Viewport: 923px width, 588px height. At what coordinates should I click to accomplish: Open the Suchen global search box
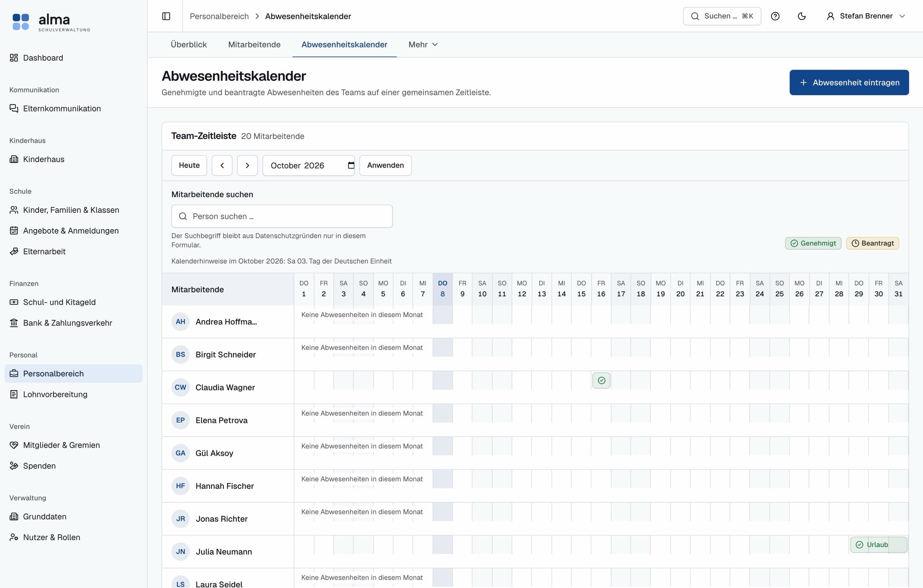click(x=722, y=16)
